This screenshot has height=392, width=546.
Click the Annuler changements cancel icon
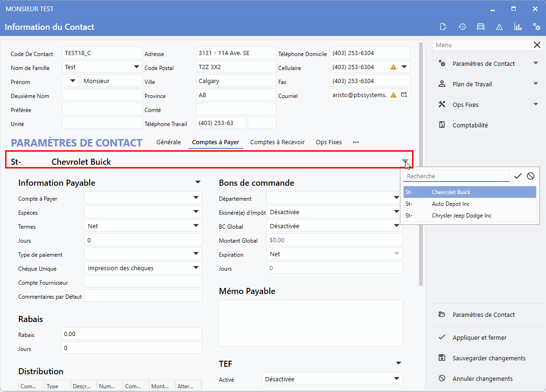point(442,378)
